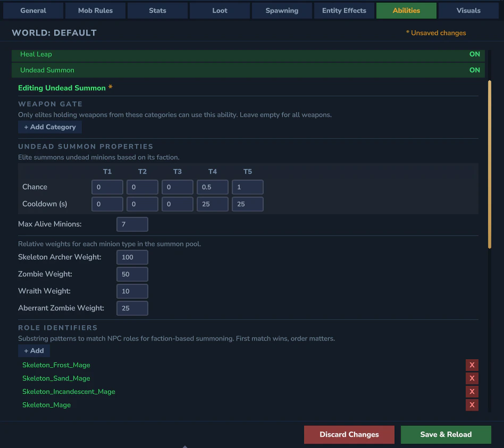This screenshot has height=448, width=504.
Task: Toggle the Heal Leap ON switch
Action: click(474, 54)
